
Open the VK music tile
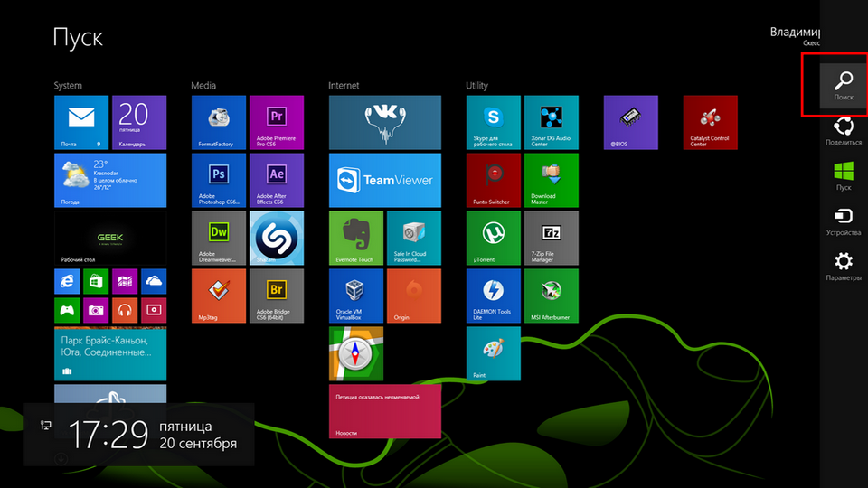click(385, 122)
